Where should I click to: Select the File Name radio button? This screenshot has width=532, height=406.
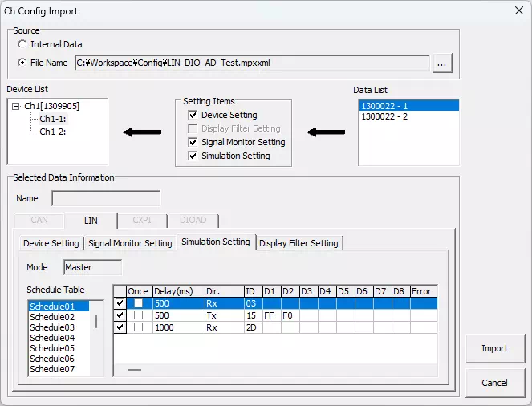coord(22,63)
